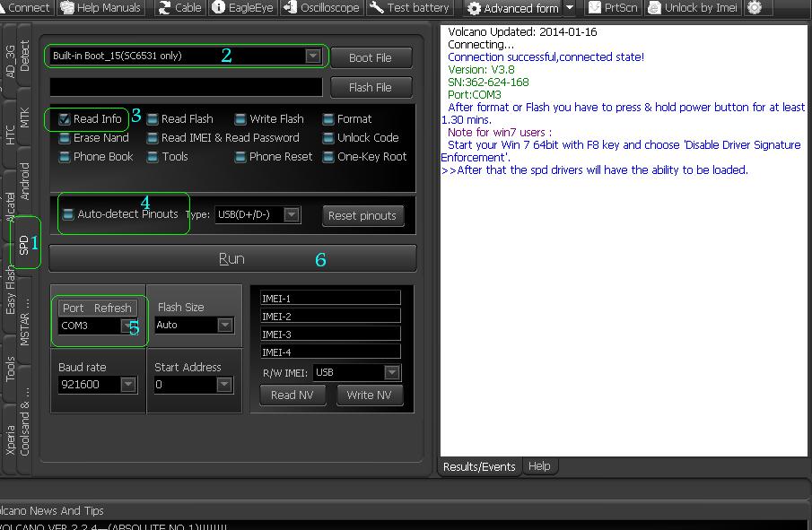Click the Reset pinouts button
This screenshot has width=812, height=530.
click(x=362, y=216)
